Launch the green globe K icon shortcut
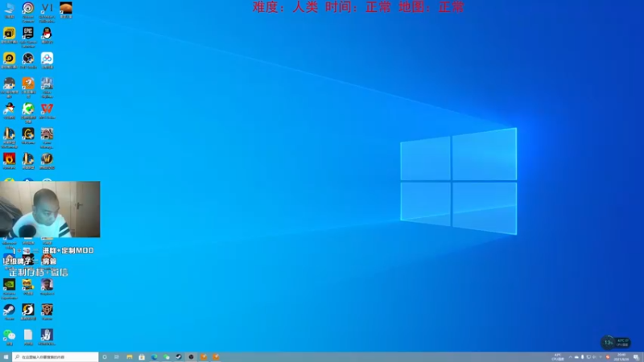Screen dimensions: 644x362 pyautogui.click(x=28, y=113)
